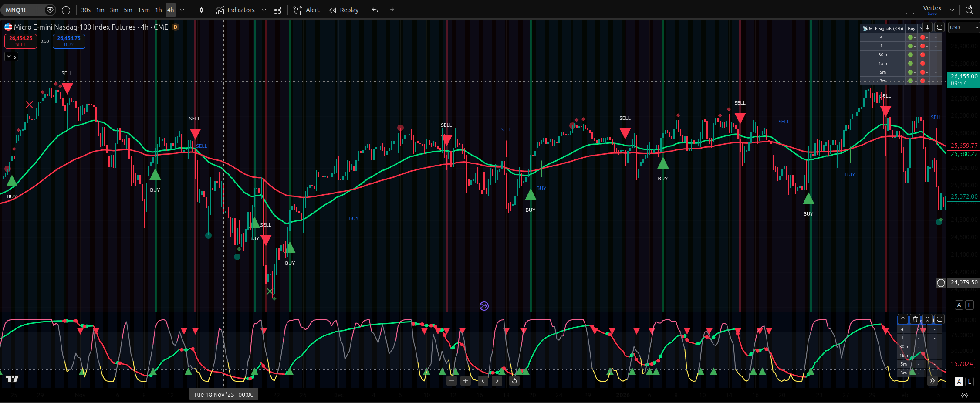Click the add symbol plus icon
Image resolution: width=980 pixels, height=403 pixels.
click(x=66, y=10)
